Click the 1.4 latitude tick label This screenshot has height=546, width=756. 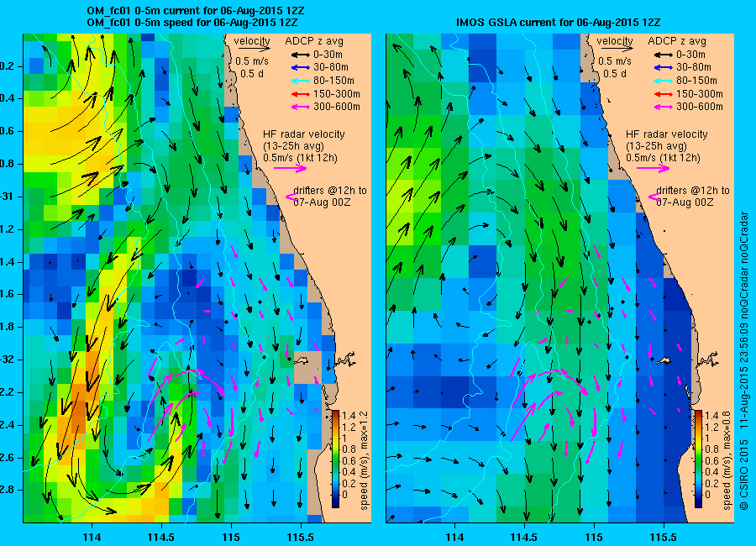7,262
